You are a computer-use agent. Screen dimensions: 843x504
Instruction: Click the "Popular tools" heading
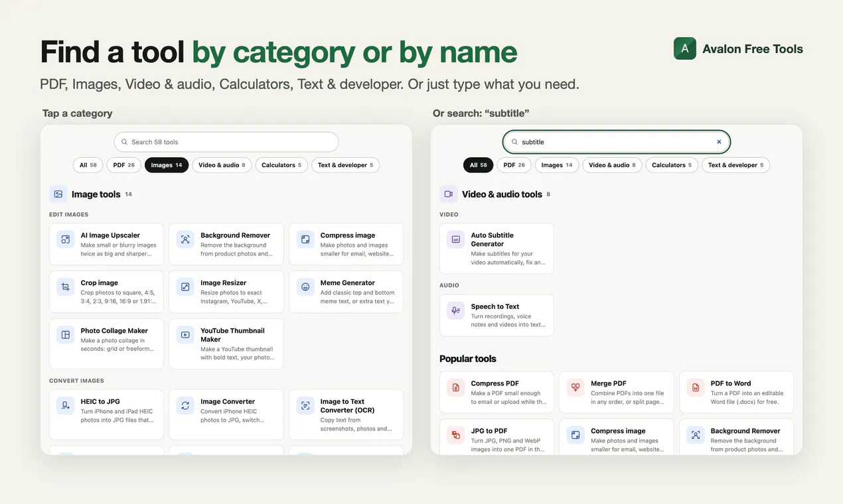point(468,359)
